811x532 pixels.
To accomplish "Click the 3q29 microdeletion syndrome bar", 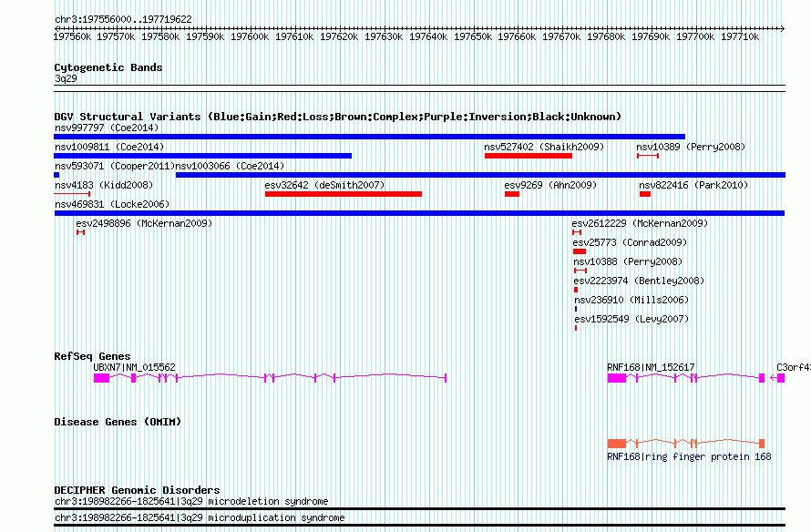I will coord(419,508).
